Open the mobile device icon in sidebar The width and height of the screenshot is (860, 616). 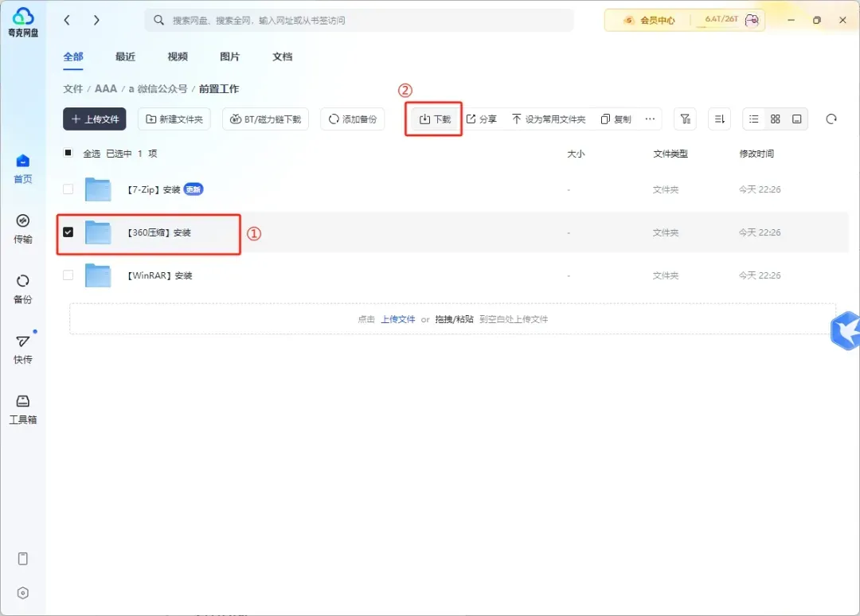coord(22,559)
